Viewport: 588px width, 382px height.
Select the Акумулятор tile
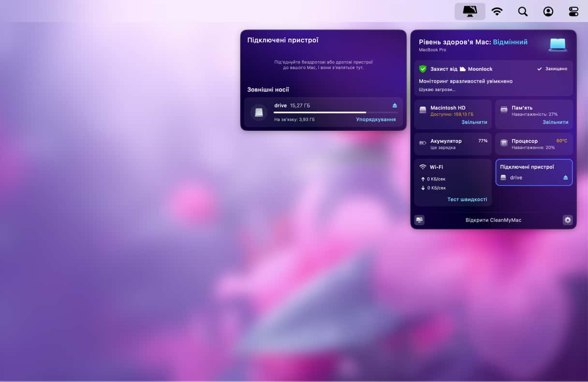[453, 144]
